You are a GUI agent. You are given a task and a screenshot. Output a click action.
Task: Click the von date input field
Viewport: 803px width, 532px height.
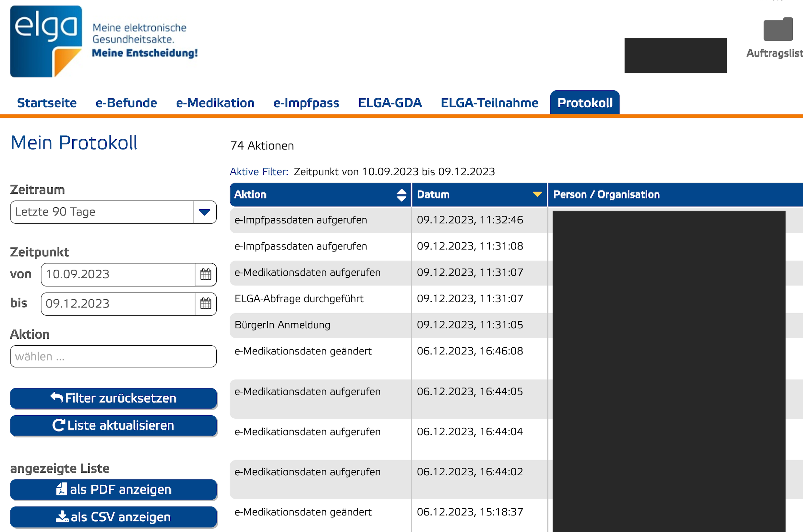coord(118,274)
